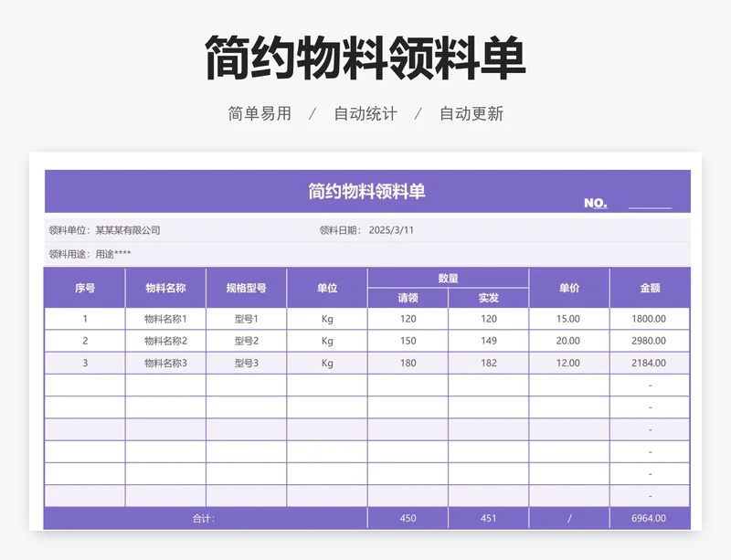The width and height of the screenshot is (731, 560).
Task: Click the 领料单位 label
Action: [70, 230]
